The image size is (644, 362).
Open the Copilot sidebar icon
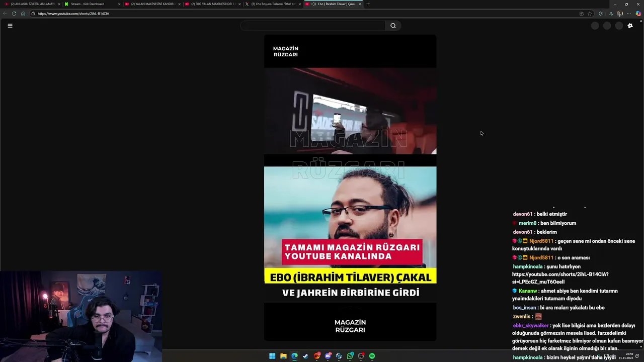pos(638,14)
